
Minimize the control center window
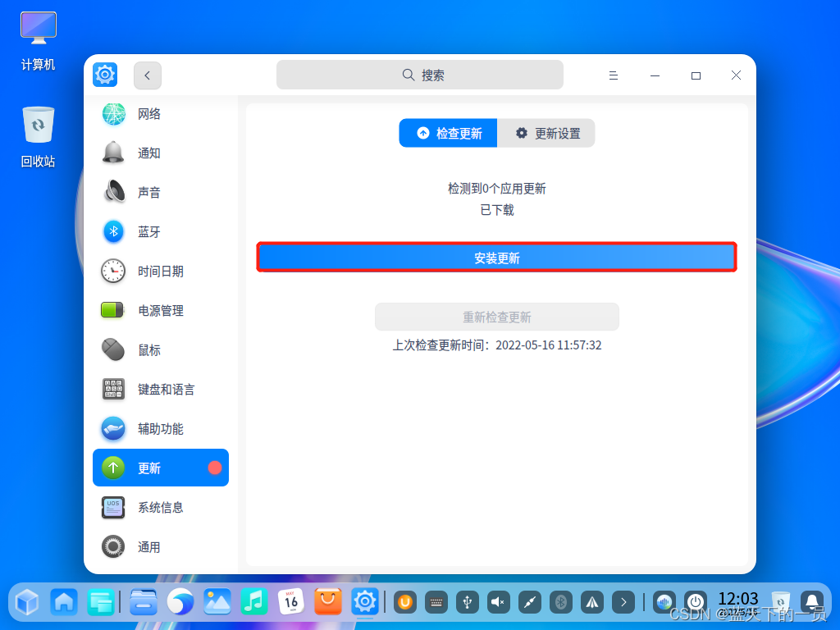655,75
